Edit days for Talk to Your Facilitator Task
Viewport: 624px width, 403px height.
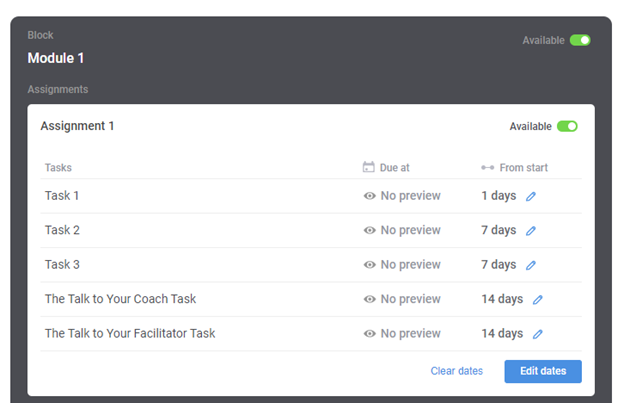pyautogui.click(x=538, y=334)
